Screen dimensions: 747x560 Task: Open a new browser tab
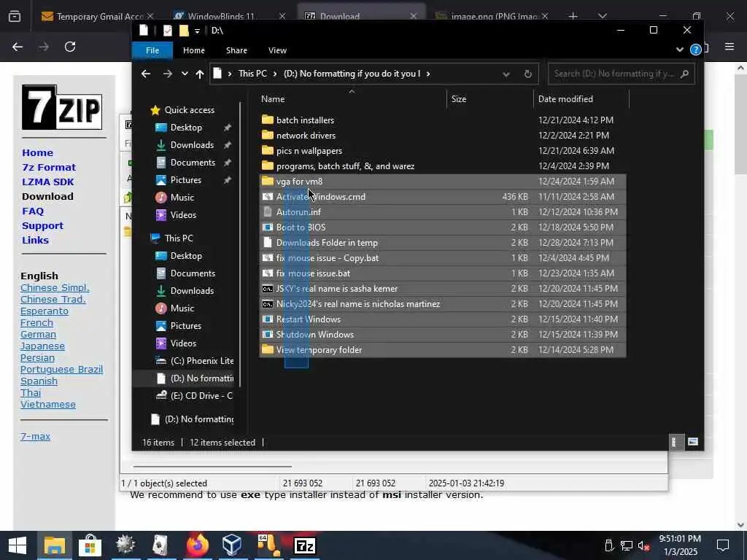click(573, 16)
